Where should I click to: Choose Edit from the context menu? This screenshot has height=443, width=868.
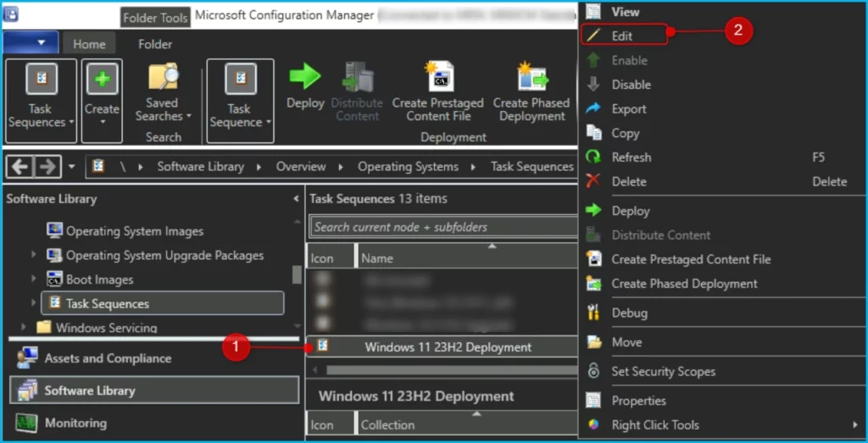(x=622, y=36)
